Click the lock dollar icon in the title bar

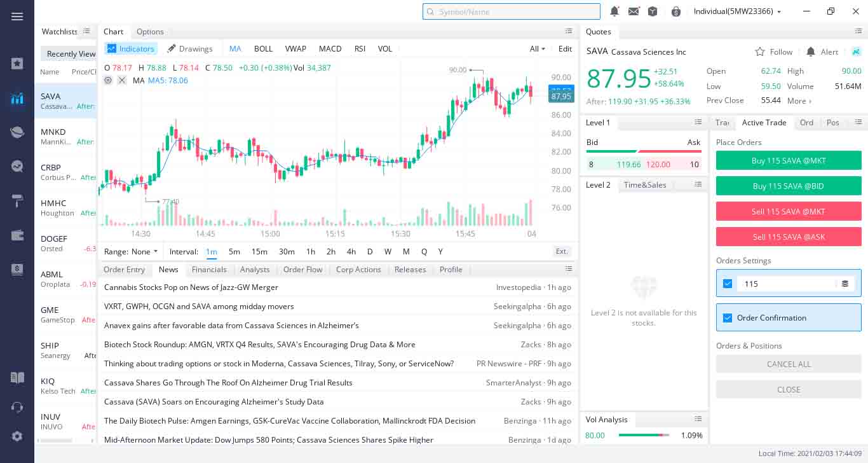pyautogui.click(x=675, y=11)
